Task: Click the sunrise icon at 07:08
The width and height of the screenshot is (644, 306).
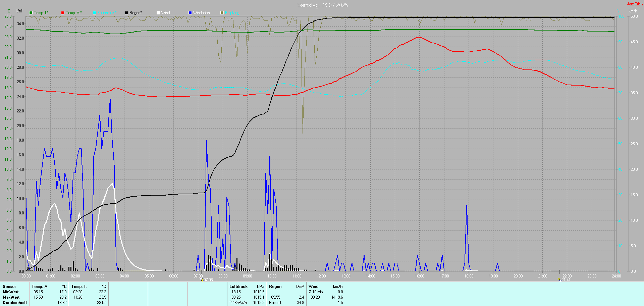Action: point(201,279)
